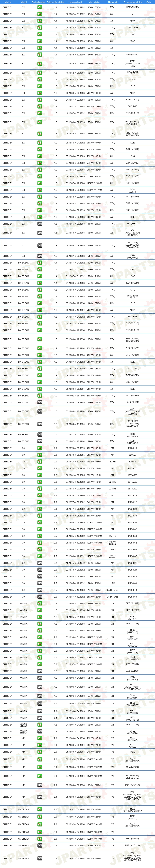
Task: Select engine code cell P8C (XUD11BTE)
Action: pyautogui.click(x=132, y=718)
